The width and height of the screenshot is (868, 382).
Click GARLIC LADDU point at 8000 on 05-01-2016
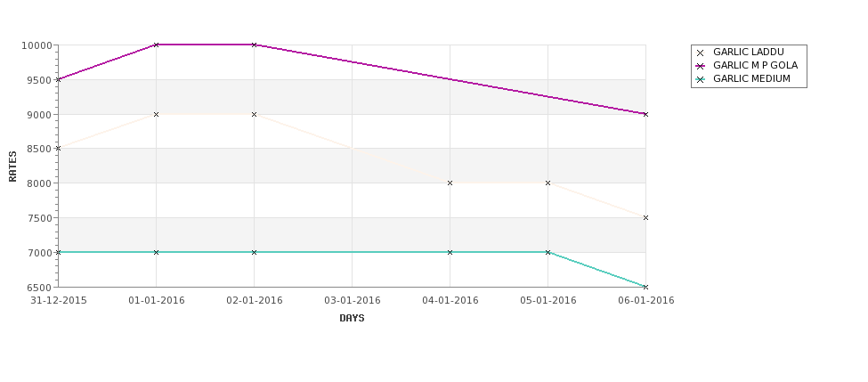[548, 183]
